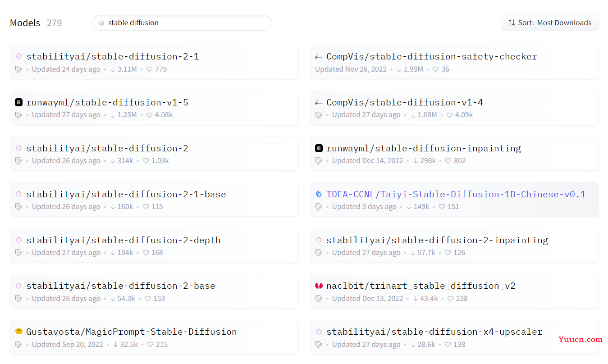The height and width of the screenshot is (364, 608).
Task: Click task type icon under MagicPrompt-Stable-Diffusion
Action: click(x=18, y=345)
